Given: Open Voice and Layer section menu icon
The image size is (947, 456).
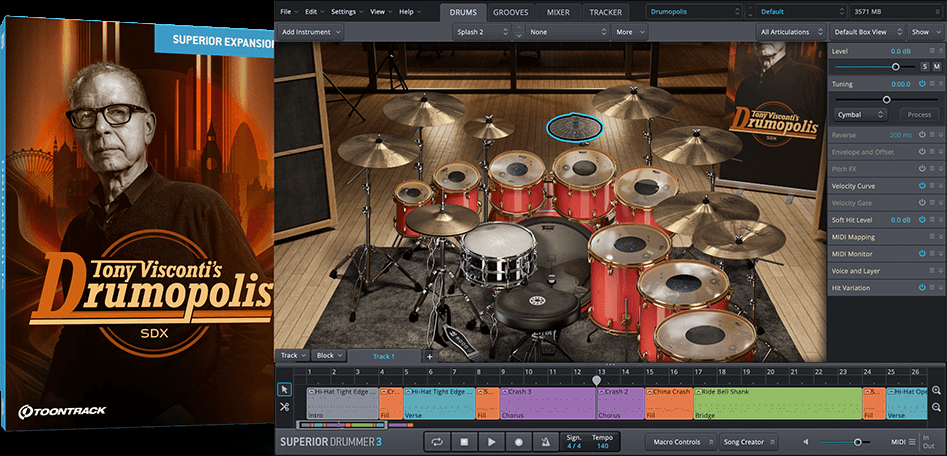Looking at the screenshot, I should tap(932, 271).
